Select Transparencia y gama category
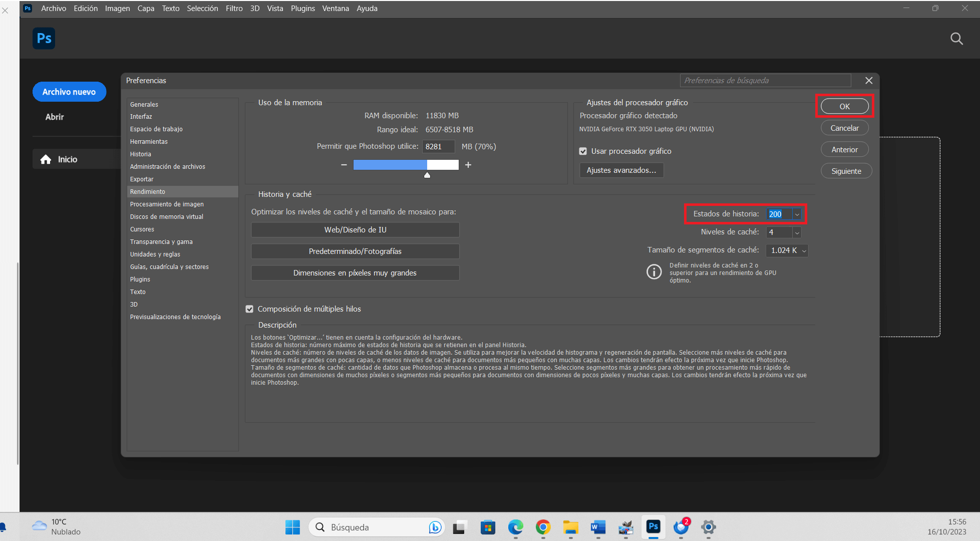 tap(161, 241)
